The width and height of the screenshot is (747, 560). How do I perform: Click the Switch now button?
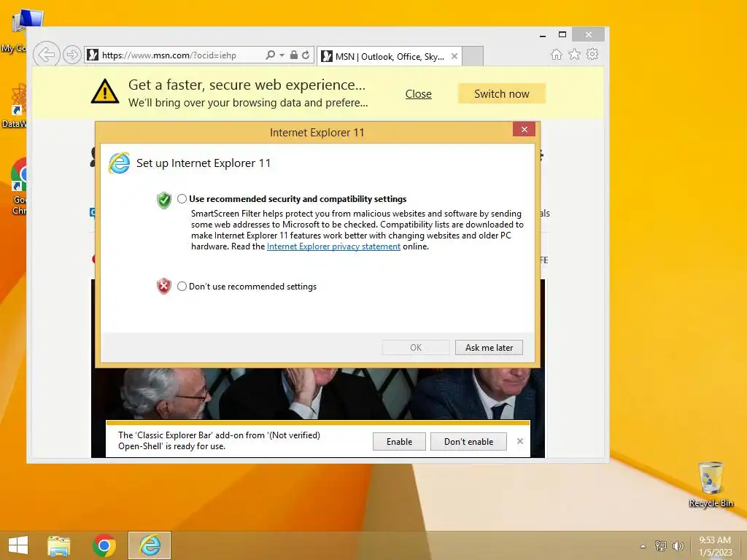(502, 94)
